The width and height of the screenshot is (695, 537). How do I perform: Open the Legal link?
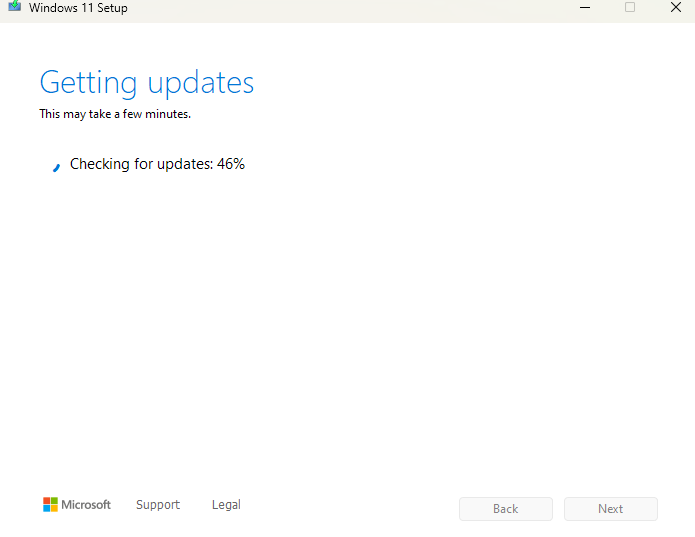226,505
